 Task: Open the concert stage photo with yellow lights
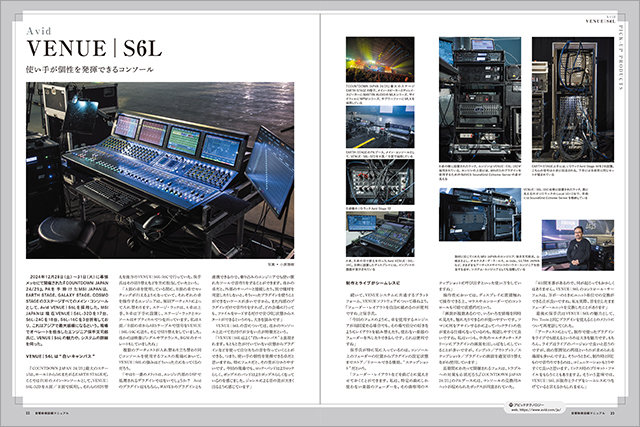click(x=380, y=60)
